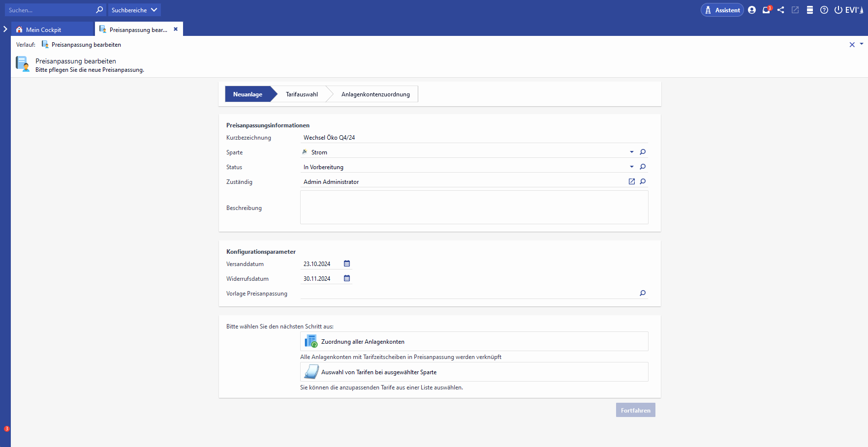Open the inbox with 3 notifications

(x=766, y=10)
